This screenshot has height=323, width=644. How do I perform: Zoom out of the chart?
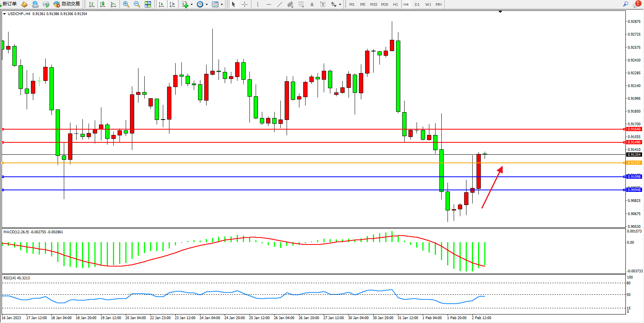[137, 4]
